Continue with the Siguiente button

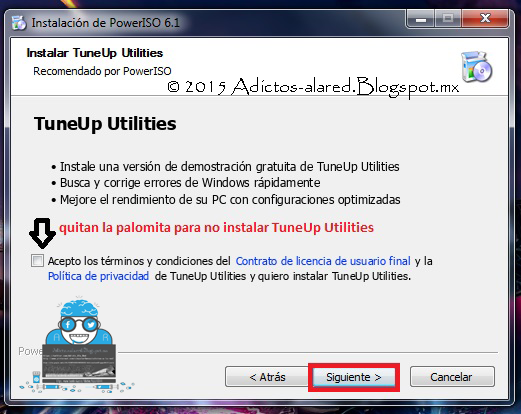354,377
